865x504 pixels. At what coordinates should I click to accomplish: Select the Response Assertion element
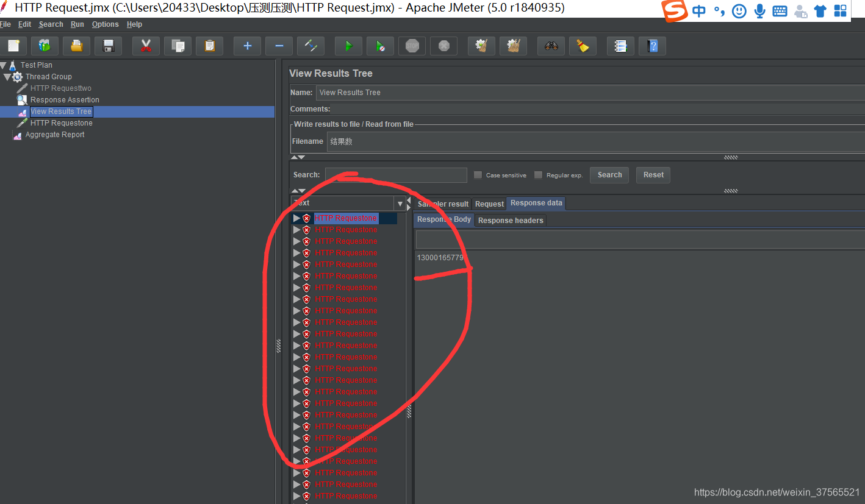[x=65, y=100]
